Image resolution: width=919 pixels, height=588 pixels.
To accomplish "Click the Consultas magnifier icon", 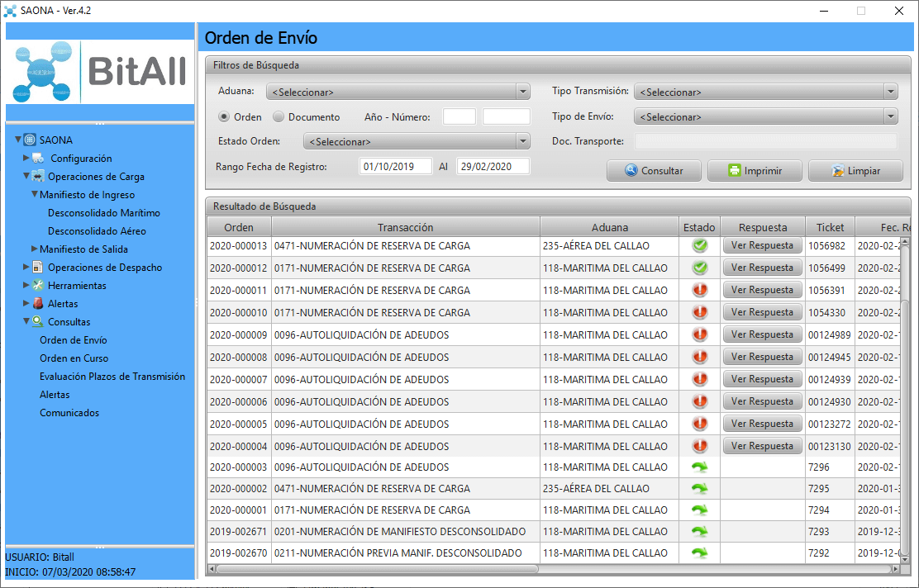I will click(38, 322).
